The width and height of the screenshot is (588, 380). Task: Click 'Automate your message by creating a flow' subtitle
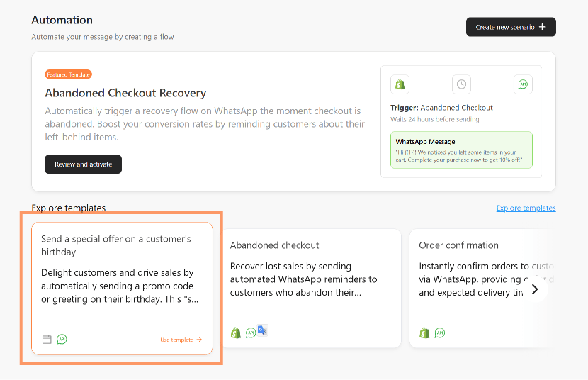[103, 37]
